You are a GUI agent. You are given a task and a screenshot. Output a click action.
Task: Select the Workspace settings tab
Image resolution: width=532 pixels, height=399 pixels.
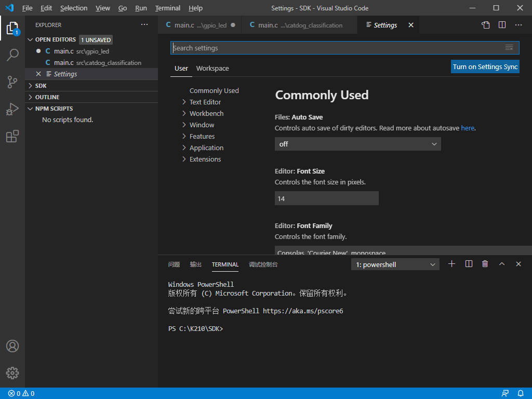click(212, 69)
